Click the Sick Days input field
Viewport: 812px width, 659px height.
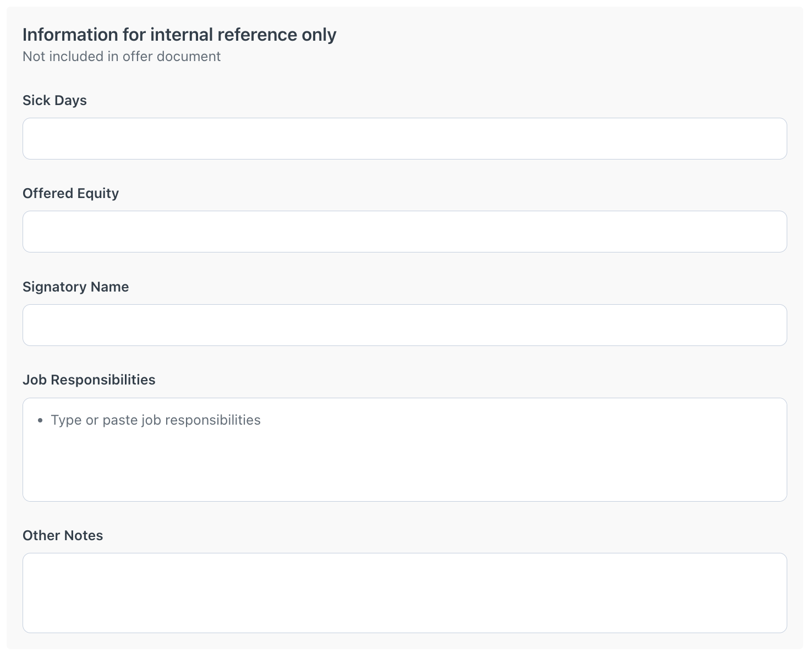pyautogui.click(x=404, y=139)
